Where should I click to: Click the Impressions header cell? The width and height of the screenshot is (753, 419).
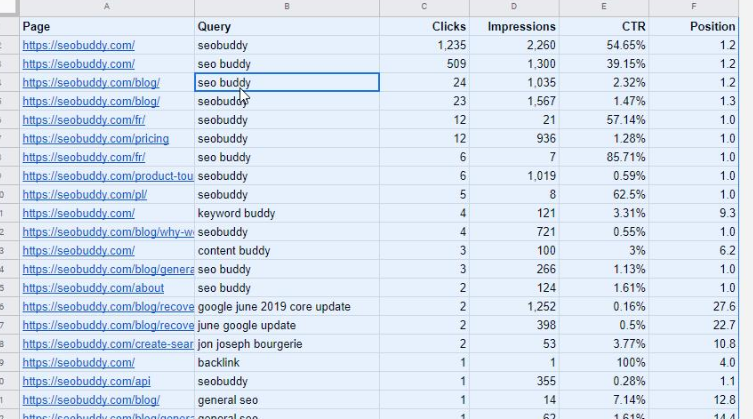pyautogui.click(x=514, y=26)
